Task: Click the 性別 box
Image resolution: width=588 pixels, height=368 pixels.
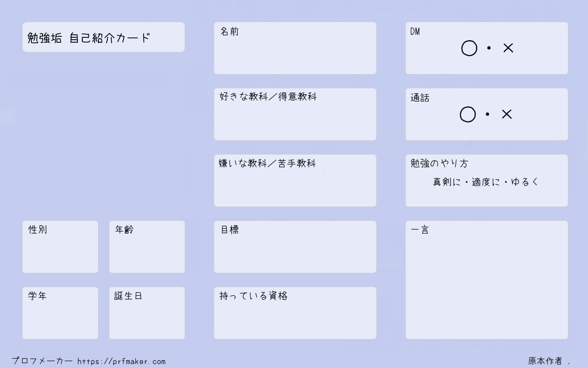Action: click(x=60, y=247)
